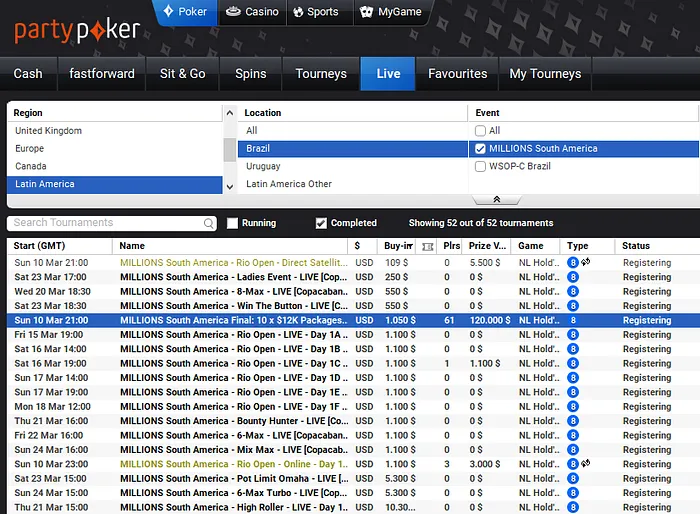The width and height of the screenshot is (700, 514).
Task: Select the High Roller LIVE tournament row
Action: (353, 507)
